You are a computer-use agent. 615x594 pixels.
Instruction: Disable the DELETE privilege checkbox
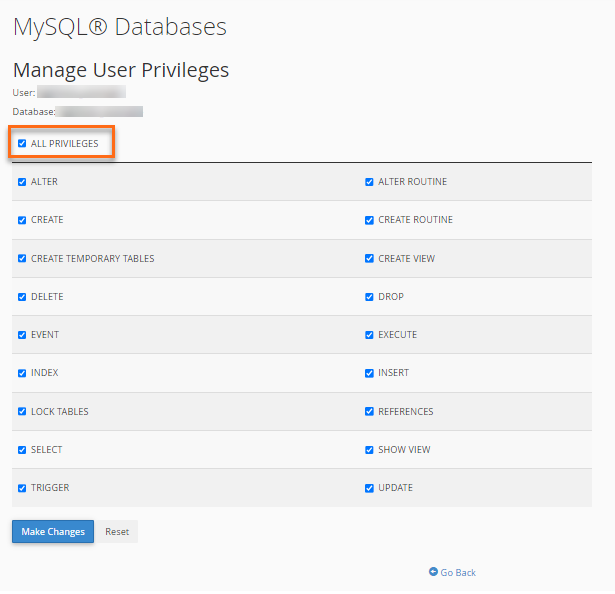(x=22, y=297)
